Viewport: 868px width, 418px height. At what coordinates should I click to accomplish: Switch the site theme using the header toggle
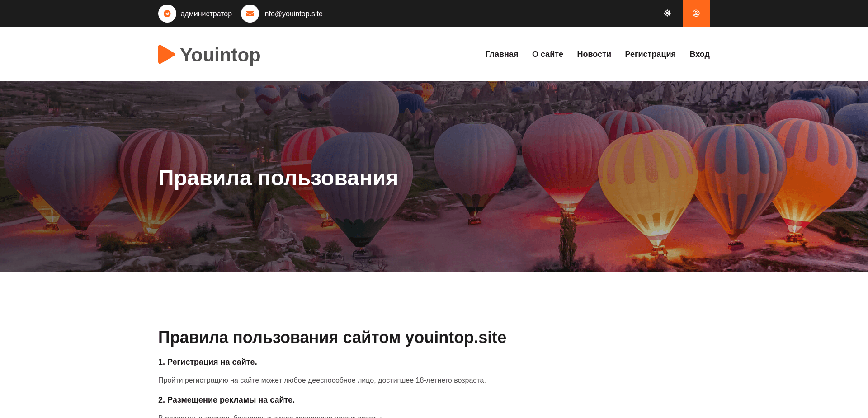(x=667, y=13)
